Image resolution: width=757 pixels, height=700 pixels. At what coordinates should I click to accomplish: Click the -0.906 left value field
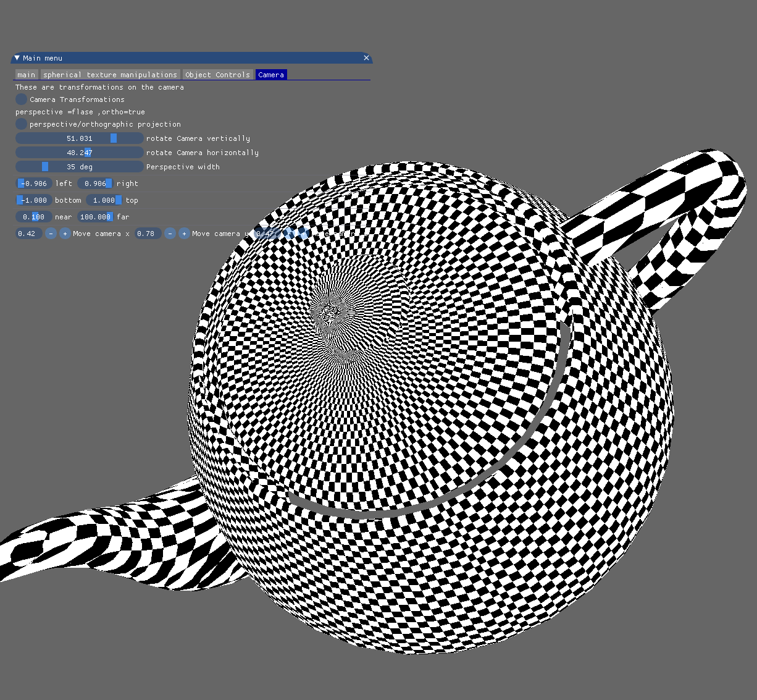coord(32,183)
